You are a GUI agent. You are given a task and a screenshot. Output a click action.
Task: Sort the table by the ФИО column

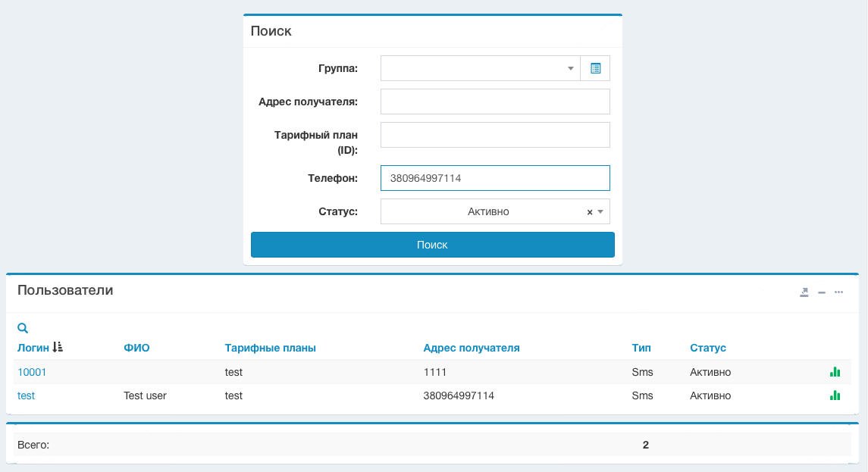(136, 348)
